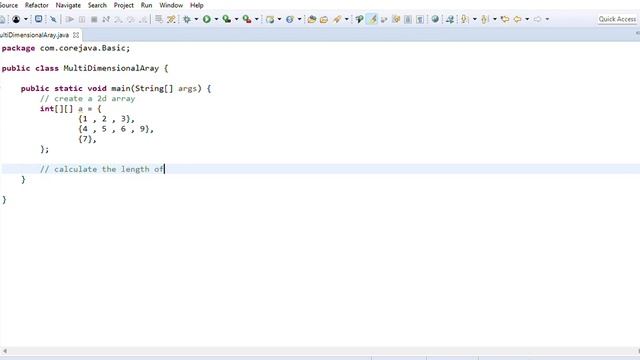Click the Open Task folder icon
The image size is (640, 360).
click(x=324, y=19)
